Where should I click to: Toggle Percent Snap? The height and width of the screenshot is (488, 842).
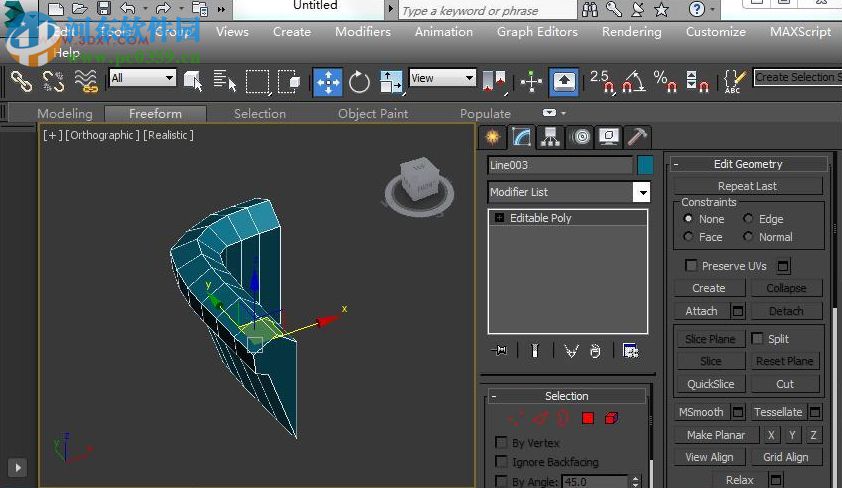pos(666,82)
